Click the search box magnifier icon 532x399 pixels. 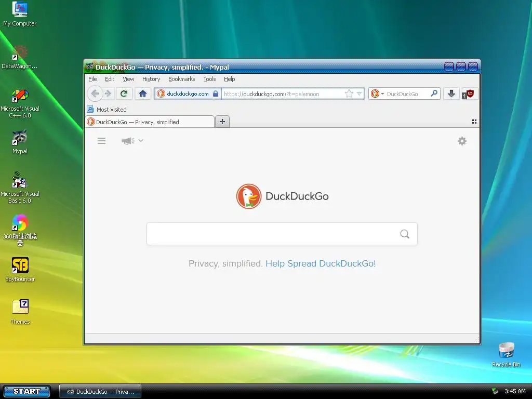pos(434,94)
